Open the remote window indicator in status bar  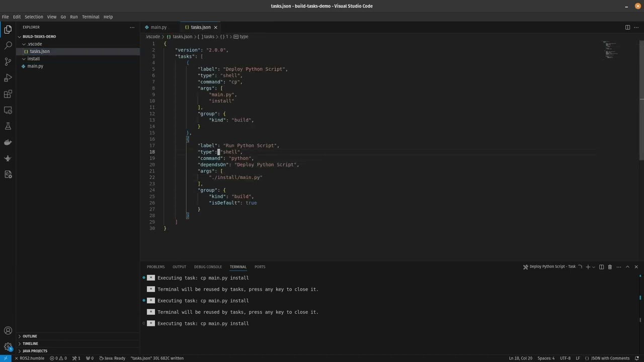(x=5, y=358)
